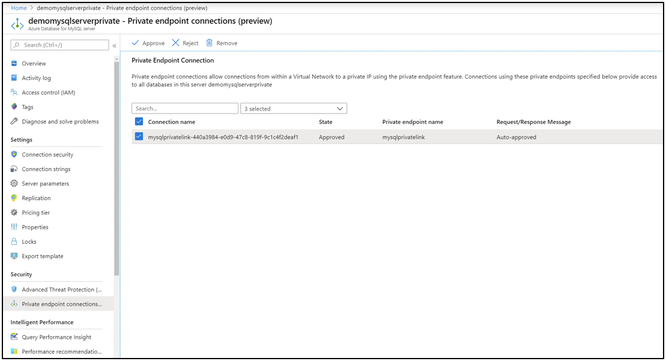The width and height of the screenshot is (666, 361).
Task: Collapse the sidebar with the double chevron
Action: coord(114,45)
